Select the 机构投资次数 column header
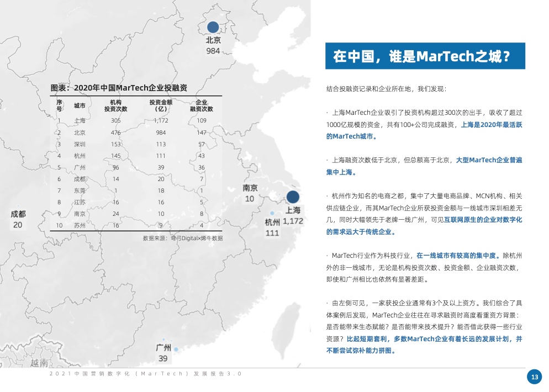This screenshot has height=392, width=549. tap(115, 105)
